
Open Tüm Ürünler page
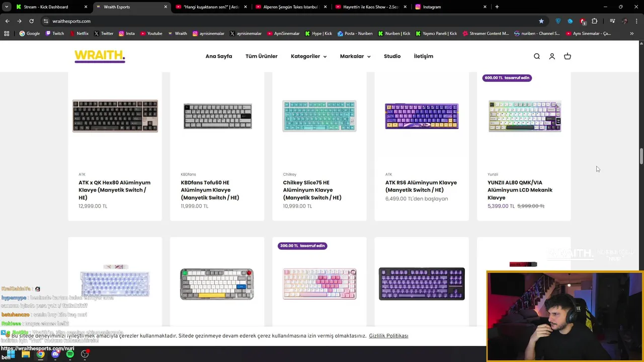262,56
